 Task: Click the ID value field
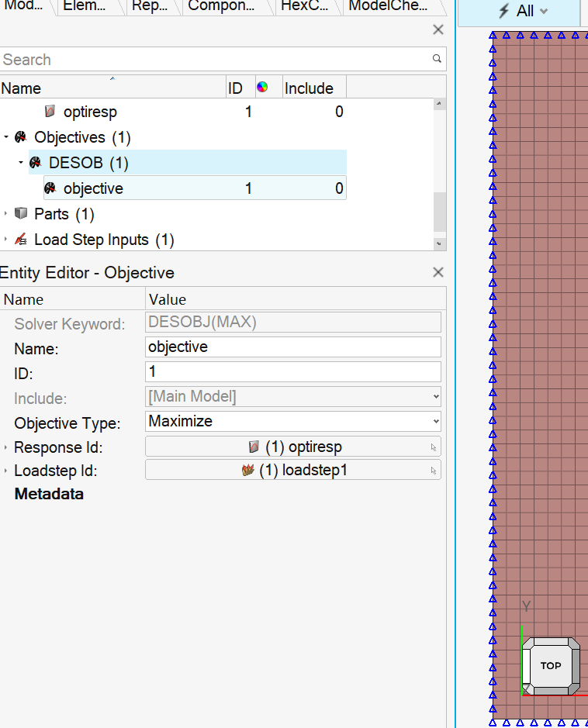pos(293,372)
